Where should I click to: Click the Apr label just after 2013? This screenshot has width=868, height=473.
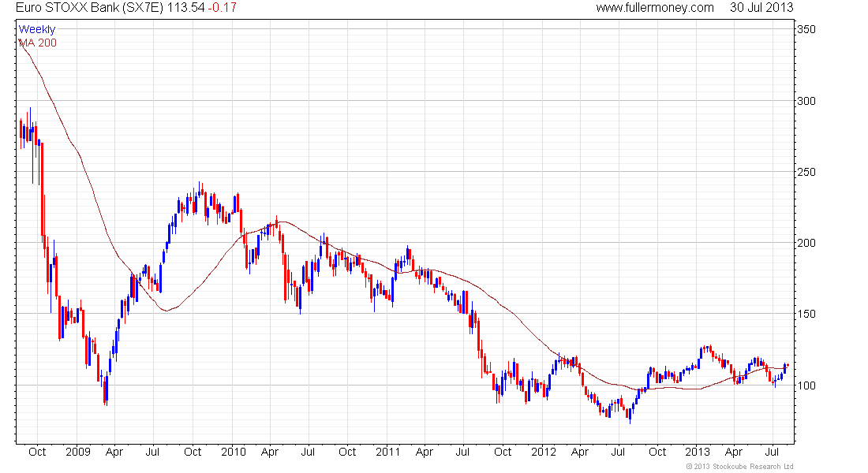(734, 452)
